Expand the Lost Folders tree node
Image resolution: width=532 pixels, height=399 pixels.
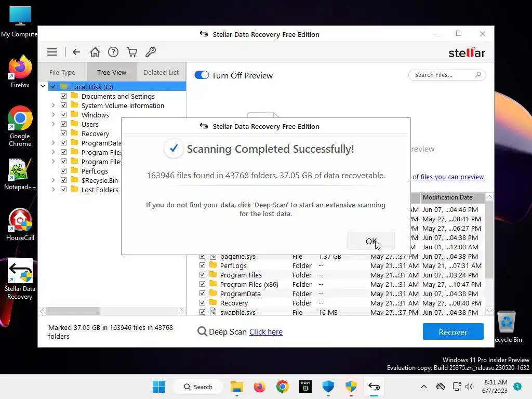54,190
